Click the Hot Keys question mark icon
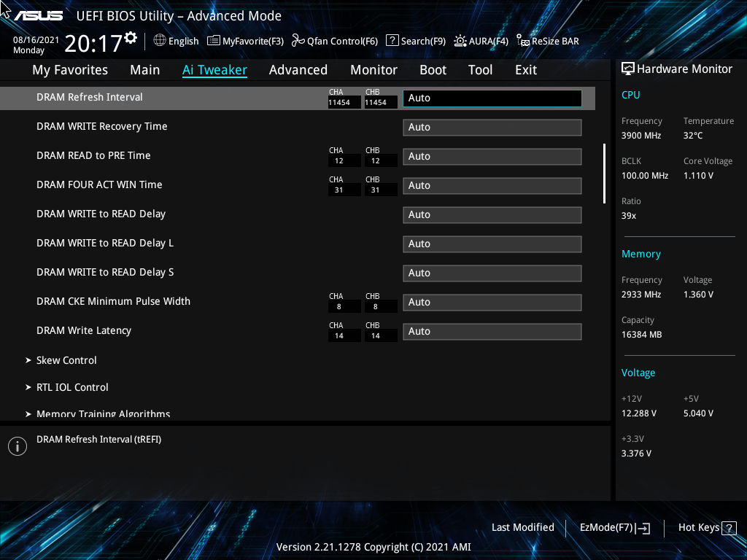This screenshot has height=560, width=747. click(729, 528)
